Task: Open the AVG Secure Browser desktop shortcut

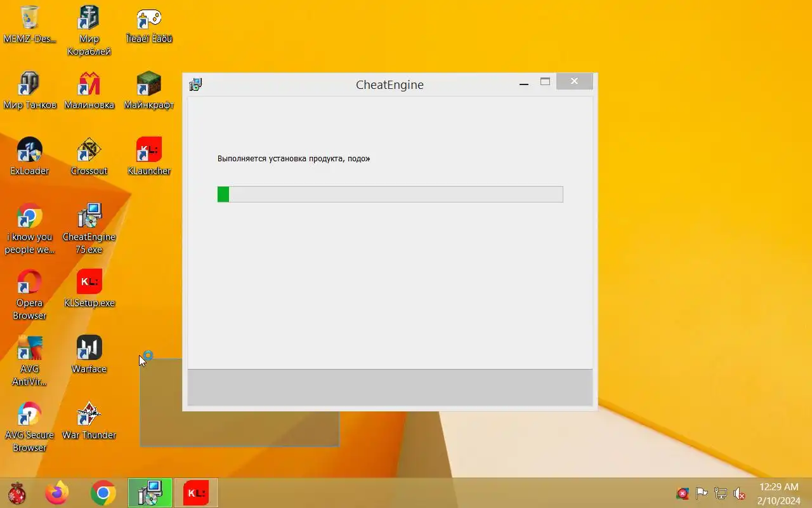Action: 29,427
